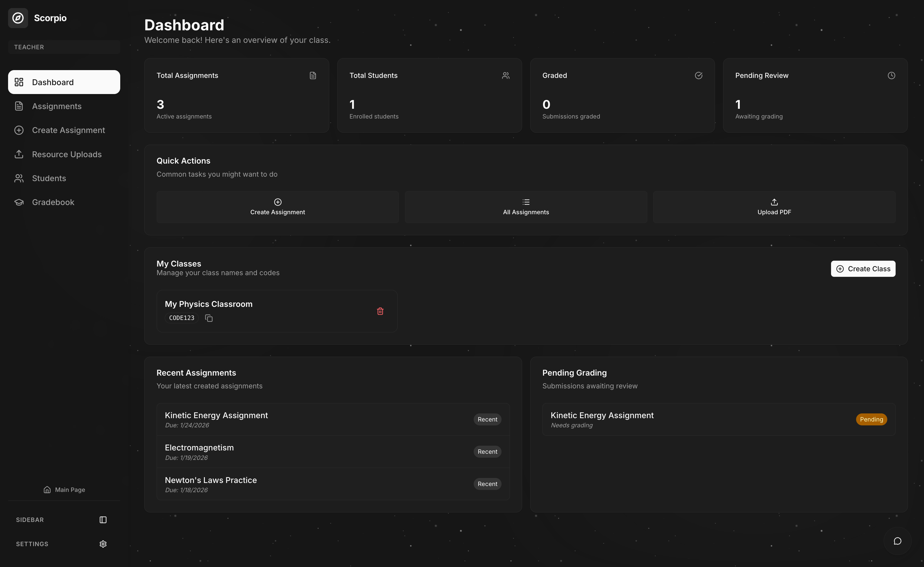Delete My Physics Classroom with trash icon
Screen dimensions: 924x567
[380, 311]
